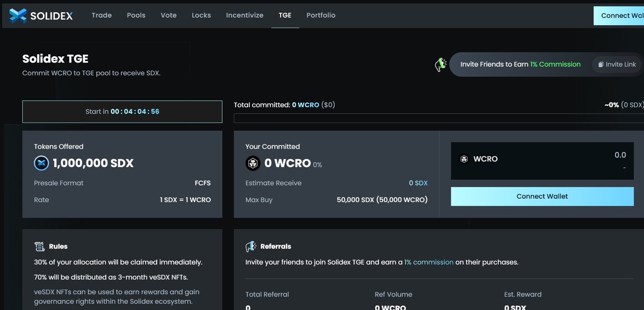The height and width of the screenshot is (310, 644).
Task: Copy the Invite Link
Action: (617, 64)
